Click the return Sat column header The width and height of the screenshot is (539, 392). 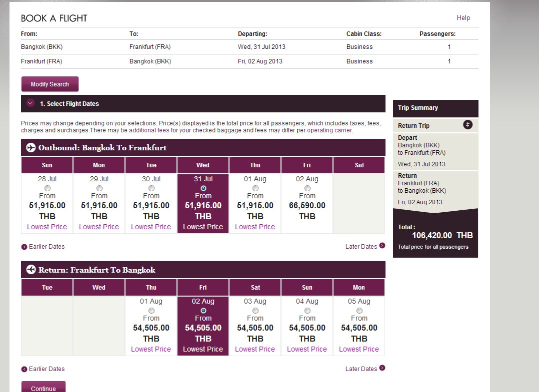click(255, 288)
